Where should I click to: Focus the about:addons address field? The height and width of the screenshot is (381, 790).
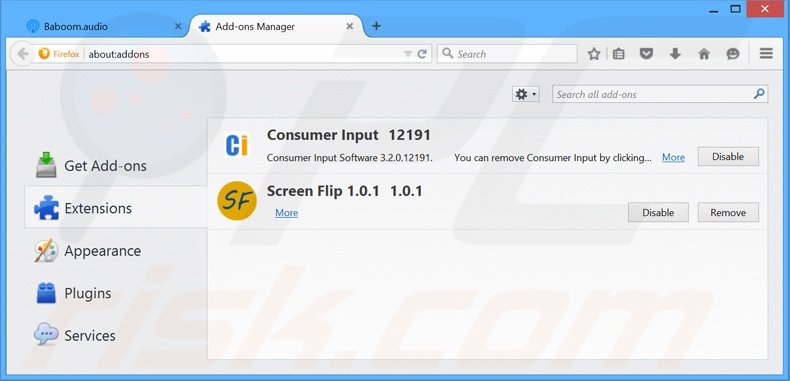pyautogui.click(x=242, y=54)
